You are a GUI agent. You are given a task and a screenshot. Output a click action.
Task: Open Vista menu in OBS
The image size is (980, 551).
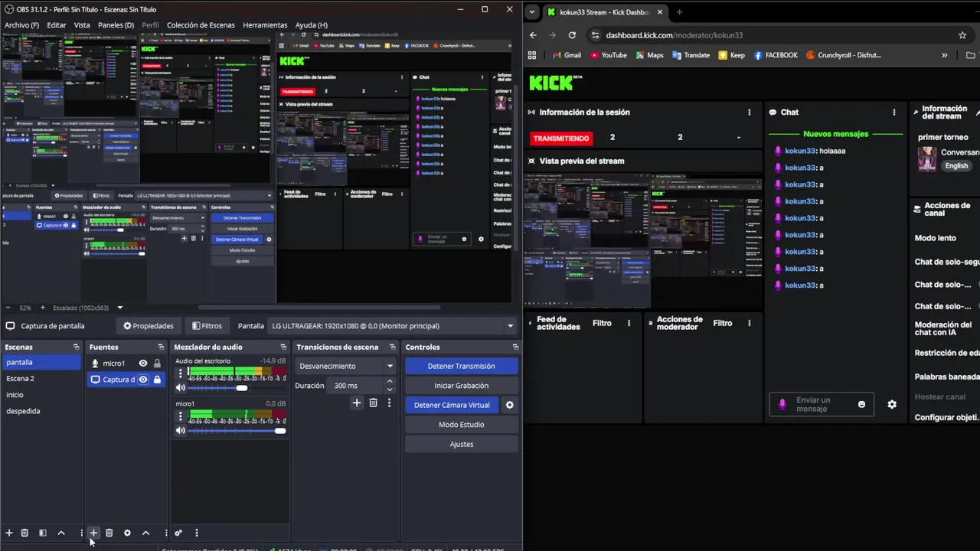click(82, 25)
